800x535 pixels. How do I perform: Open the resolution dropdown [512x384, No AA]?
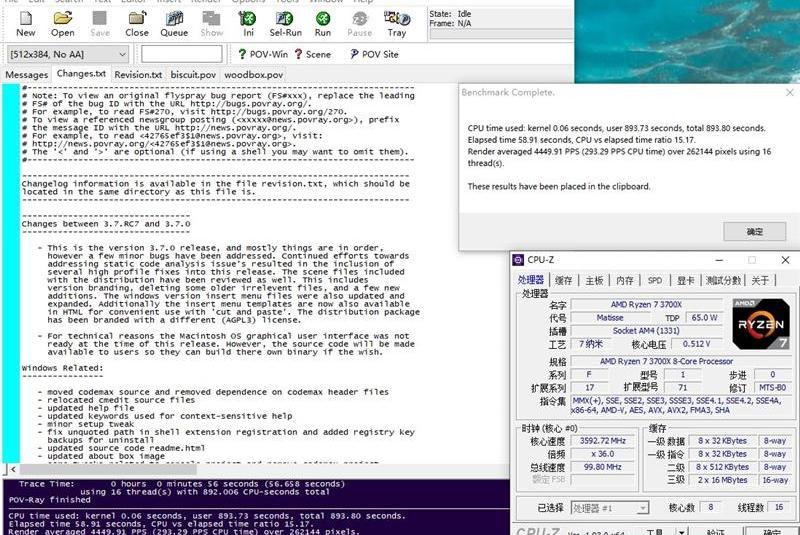coord(67,54)
